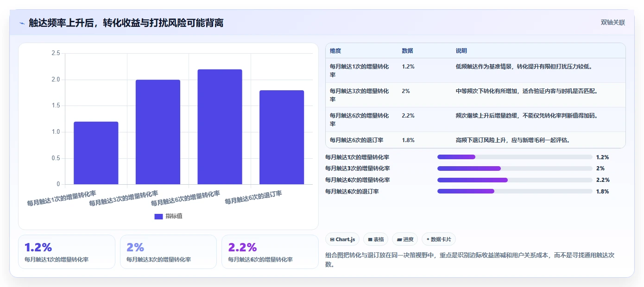Click table row name 每月触达6次的退订率
644x287 pixels.
pyautogui.click(x=356, y=140)
